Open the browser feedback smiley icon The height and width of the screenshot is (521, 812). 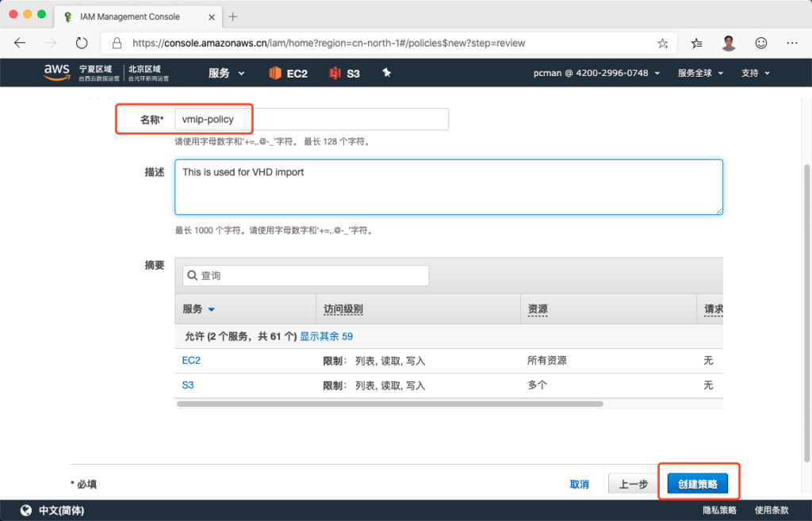[761, 43]
